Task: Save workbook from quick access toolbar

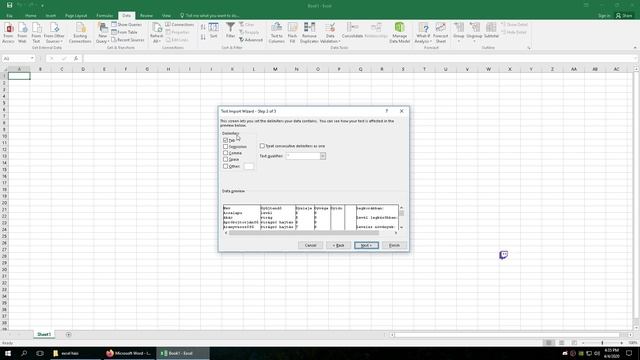Action: coord(9,5)
